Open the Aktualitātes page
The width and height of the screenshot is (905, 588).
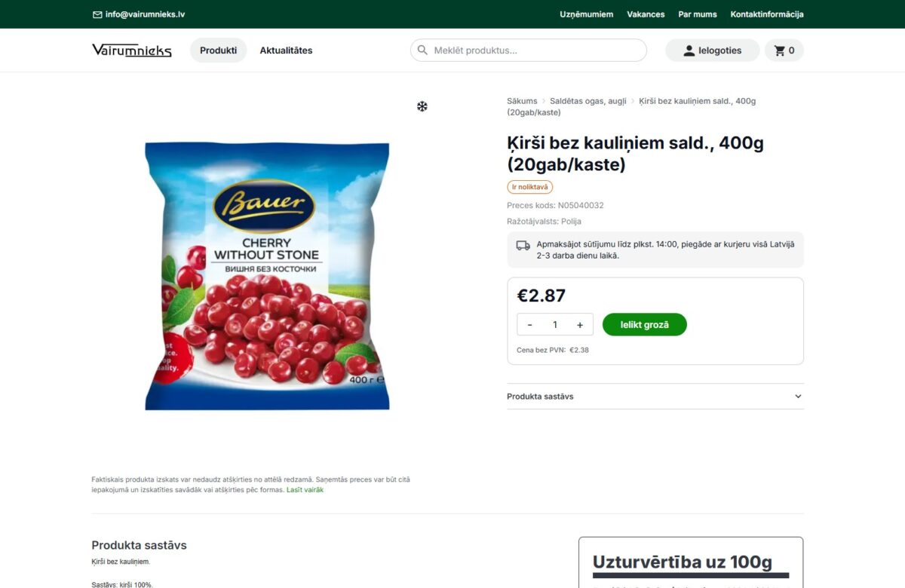click(285, 50)
